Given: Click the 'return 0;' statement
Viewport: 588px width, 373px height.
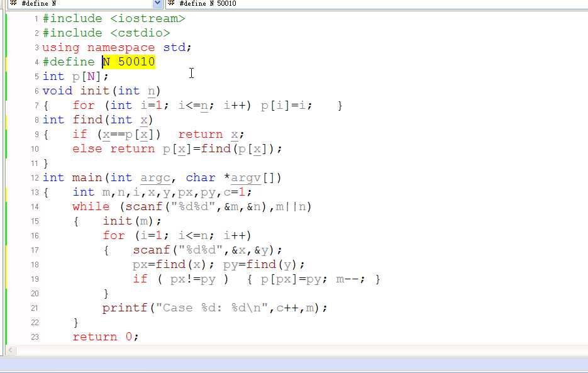Looking at the screenshot, I should point(106,337).
